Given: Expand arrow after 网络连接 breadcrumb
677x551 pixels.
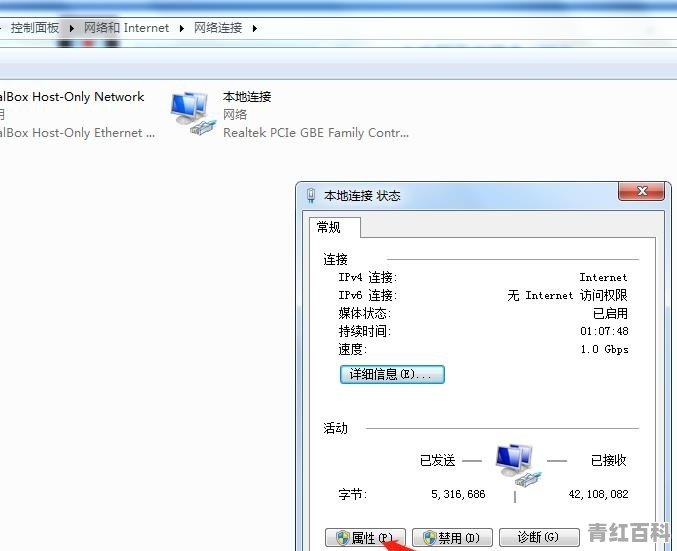Looking at the screenshot, I should pyautogui.click(x=255, y=28).
